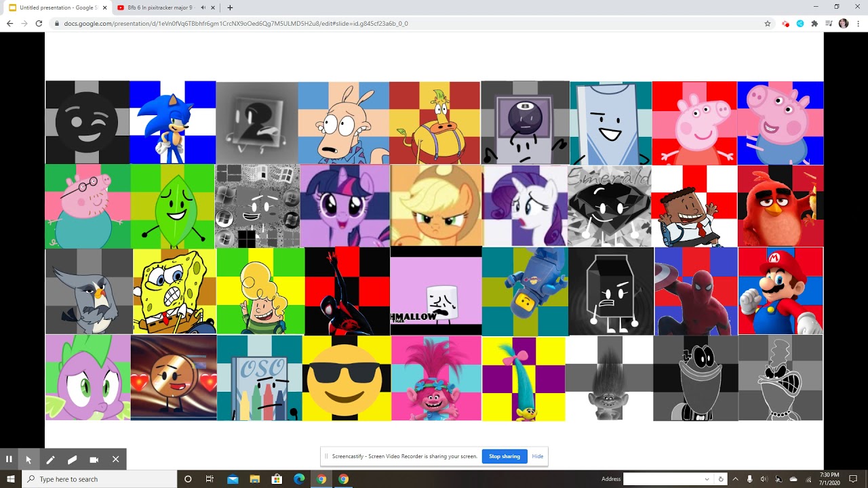
Task: Expand the taskbar Address dropdown arrow
Action: [707, 479]
